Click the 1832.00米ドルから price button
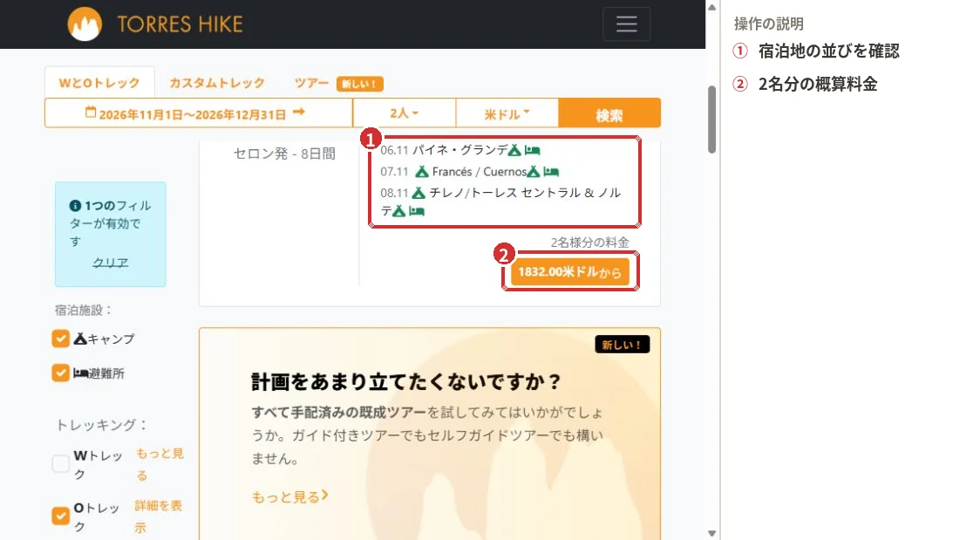 [x=569, y=272]
